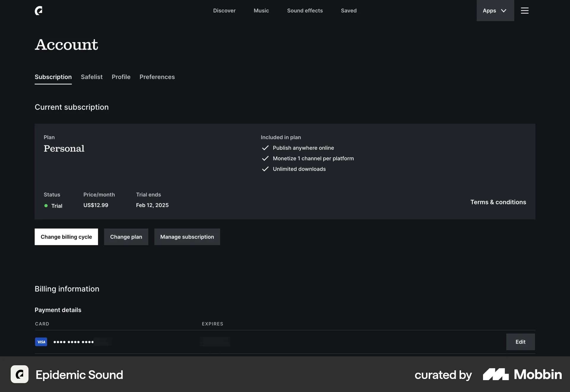Switch to the Safelist tab
Viewport: 570px width, 392px height.
click(91, 77)
